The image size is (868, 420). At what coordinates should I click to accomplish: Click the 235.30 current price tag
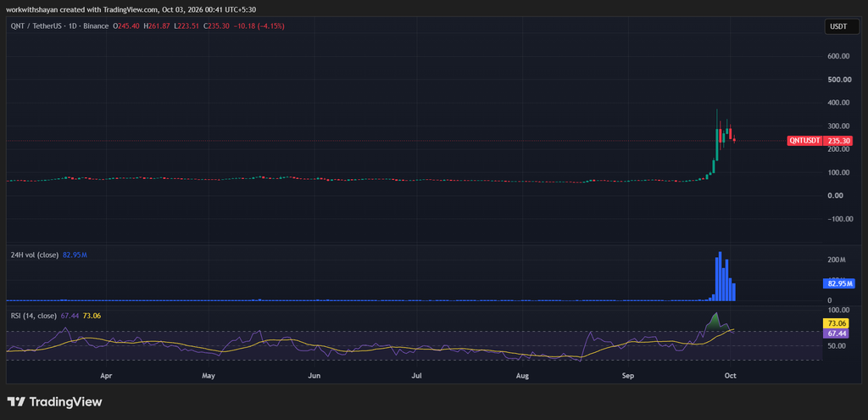click(839, 141)
